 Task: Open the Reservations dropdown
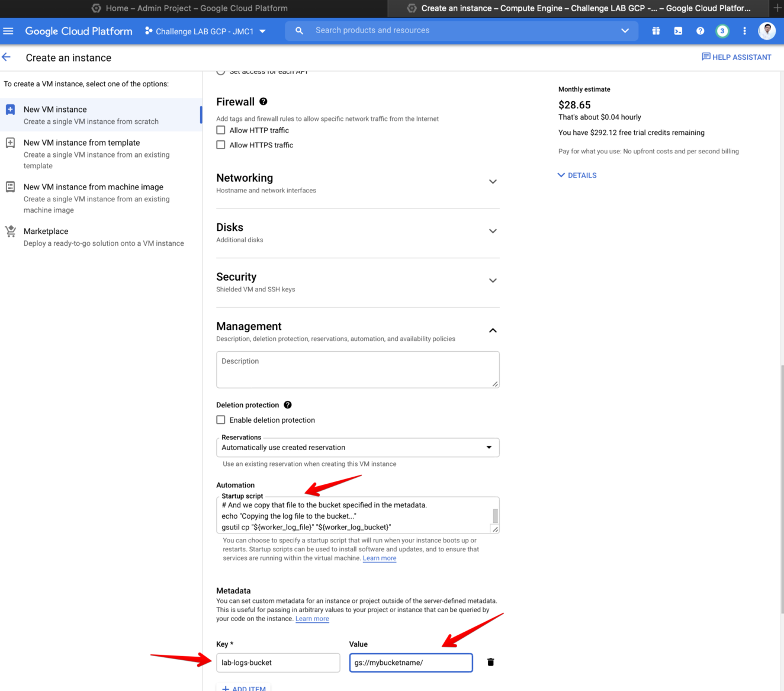358,448
